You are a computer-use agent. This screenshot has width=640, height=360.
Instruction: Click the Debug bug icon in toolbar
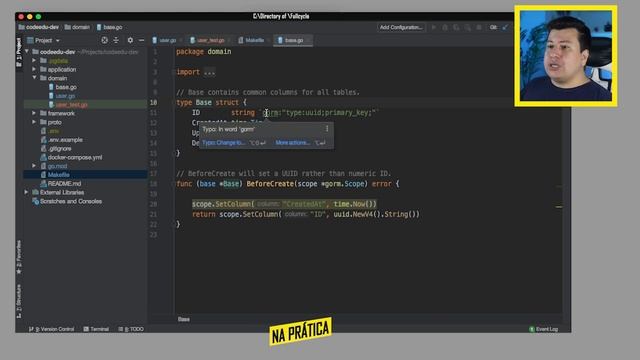[445, 27]
